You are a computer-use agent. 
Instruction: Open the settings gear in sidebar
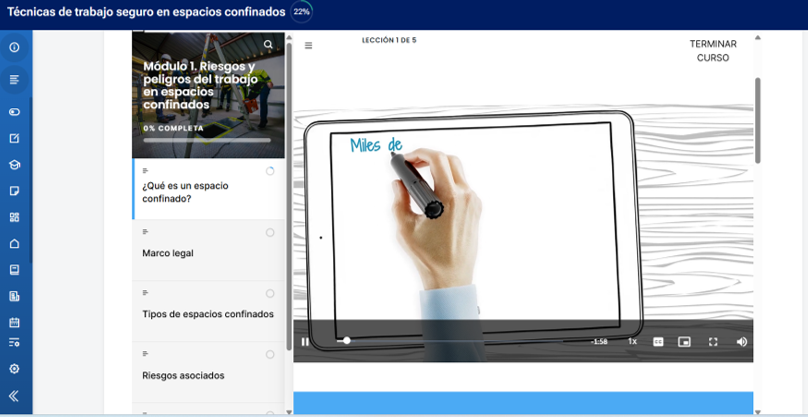pos(14,369)
